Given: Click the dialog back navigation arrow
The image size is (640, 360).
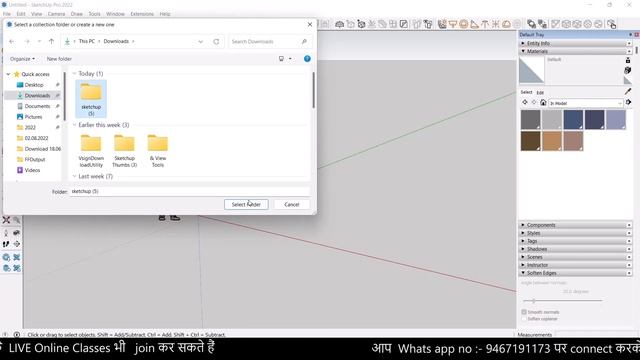Looking at the screenshot, I should (11, 41).
